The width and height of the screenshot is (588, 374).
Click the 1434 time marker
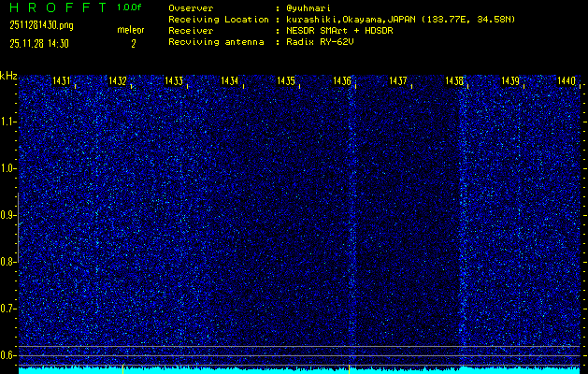point(230,80)
